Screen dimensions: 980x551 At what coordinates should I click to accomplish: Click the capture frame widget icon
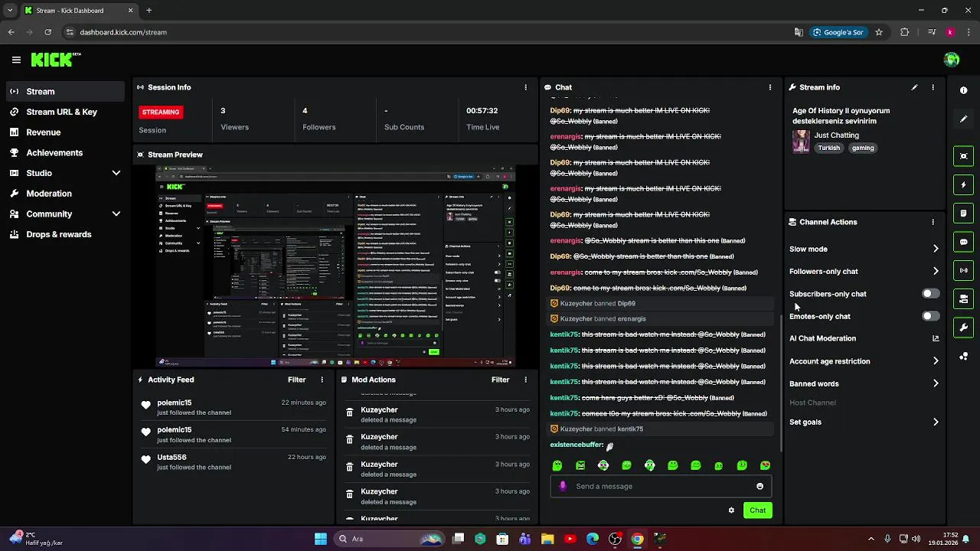point(963,156)
